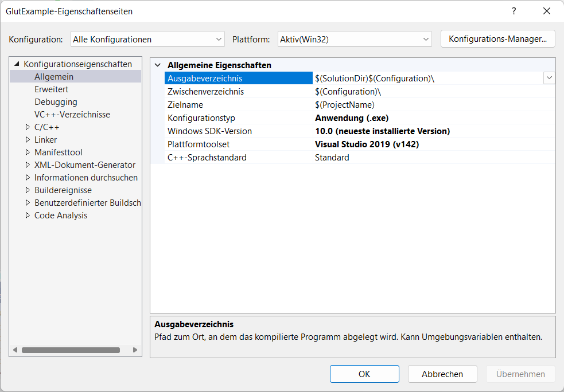Image resolution: width=564 pixels, height=392 pixels.
Task: Click the tree horizontal scrollbar thumb
Action: 71,350
